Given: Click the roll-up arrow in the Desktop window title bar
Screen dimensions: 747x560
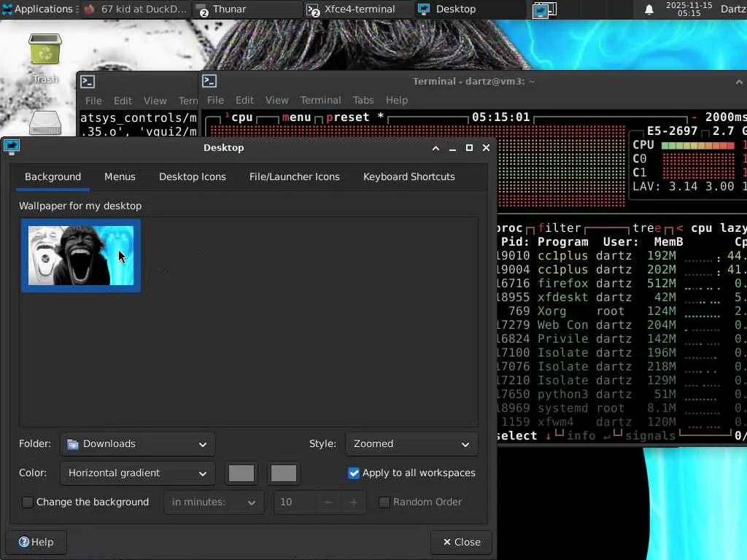Looking at the screenshot, I should (436, 148).
